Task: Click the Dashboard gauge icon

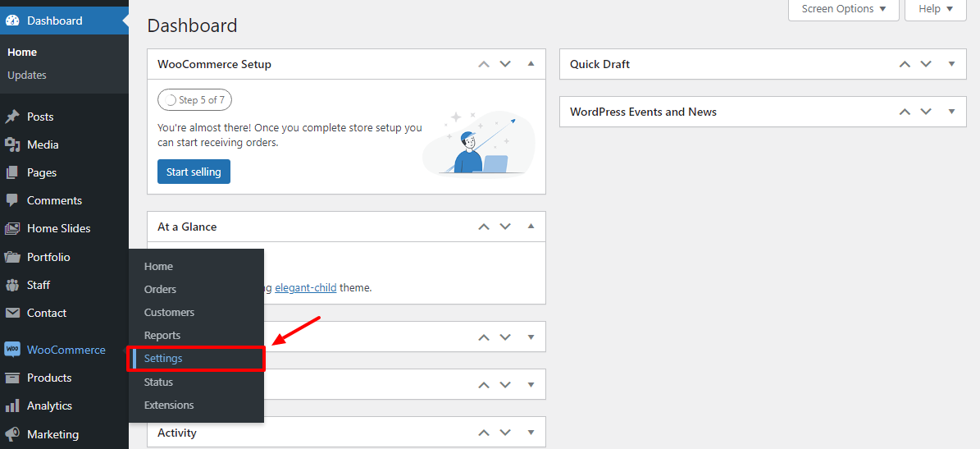Action: 11,21
